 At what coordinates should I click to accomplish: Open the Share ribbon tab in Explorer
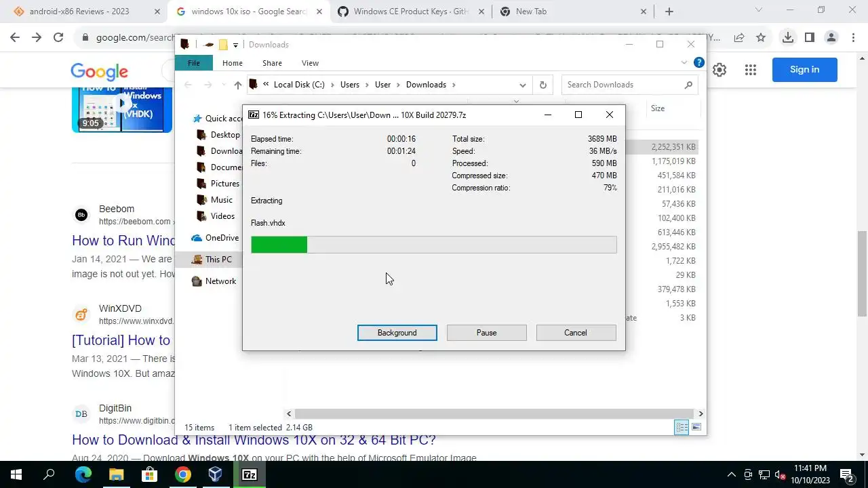(x=272, y=63)
